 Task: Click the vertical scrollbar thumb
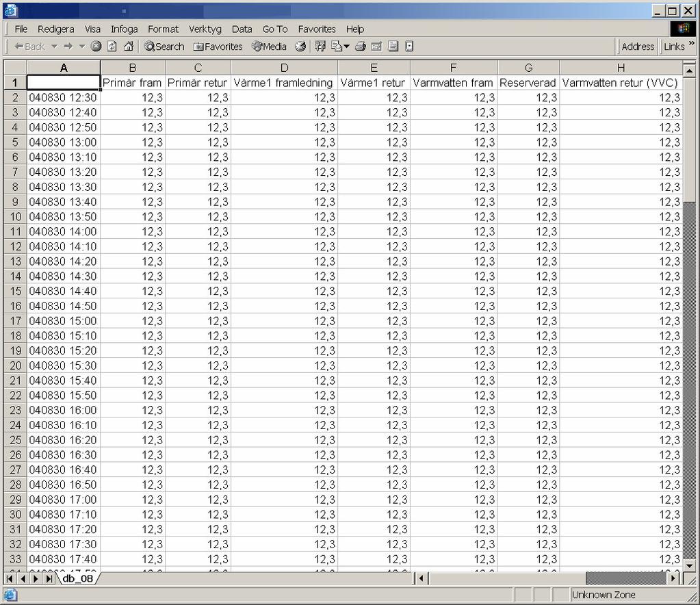(689, 139)
